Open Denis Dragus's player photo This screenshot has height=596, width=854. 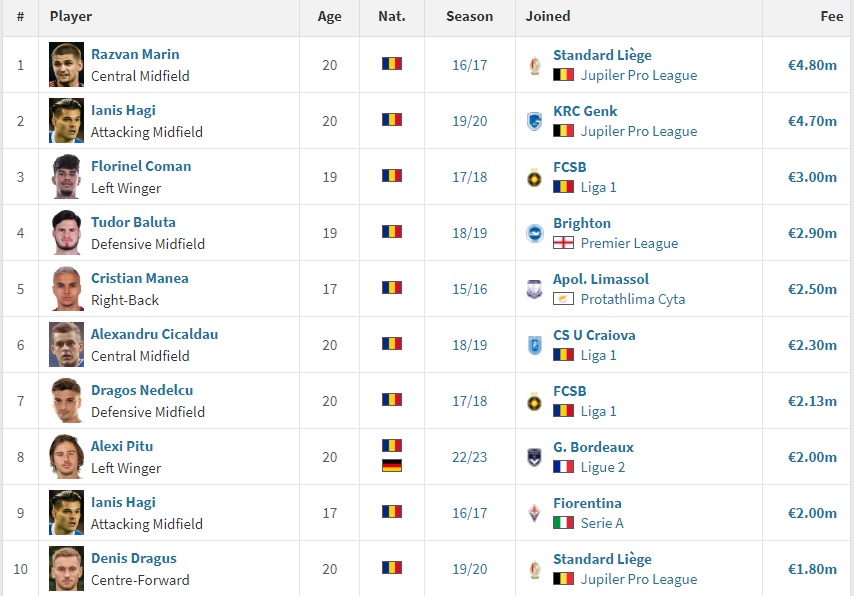pyautogui.click(x=67, y=569)
